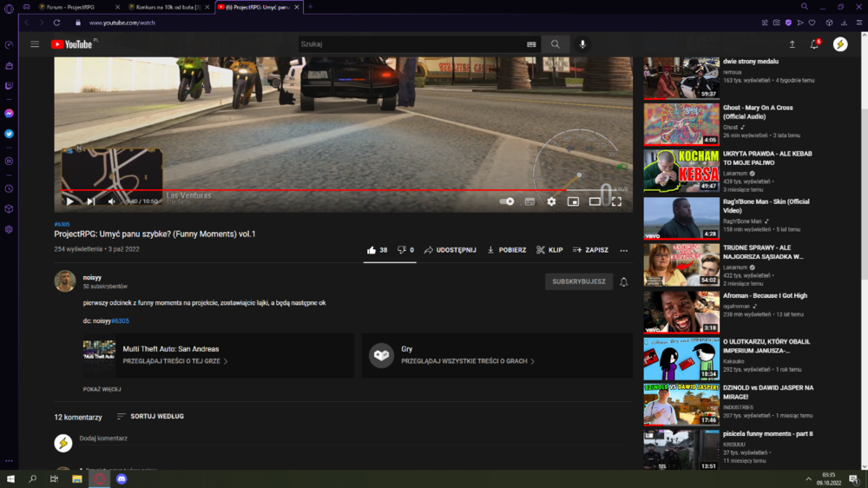
Task: Open the three-dots more actions menu
Action: pos(624,250)
